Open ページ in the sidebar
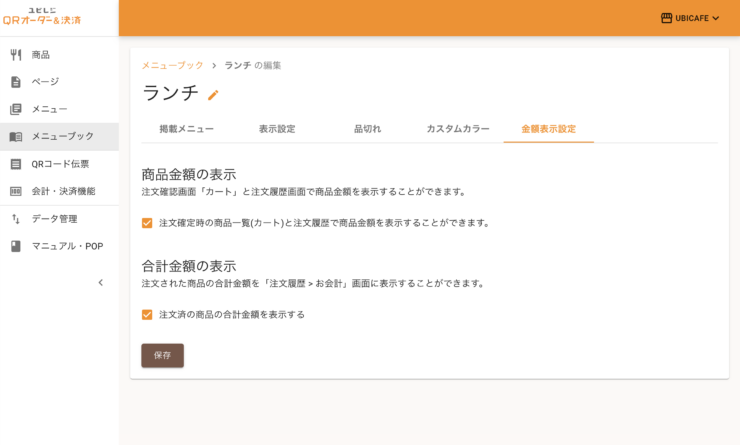The height and width of the screenshot is (445, 740). click(x=59, y=82)
